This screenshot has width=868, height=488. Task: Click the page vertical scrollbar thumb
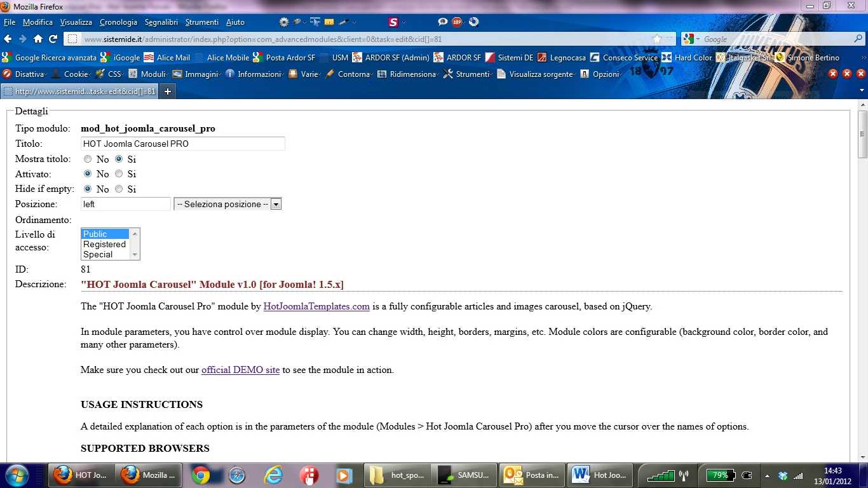[x=862, y=135]
